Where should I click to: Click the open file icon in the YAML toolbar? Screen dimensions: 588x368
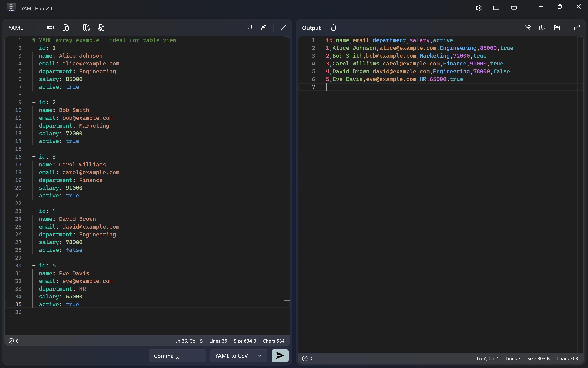[x=101, y=28]
